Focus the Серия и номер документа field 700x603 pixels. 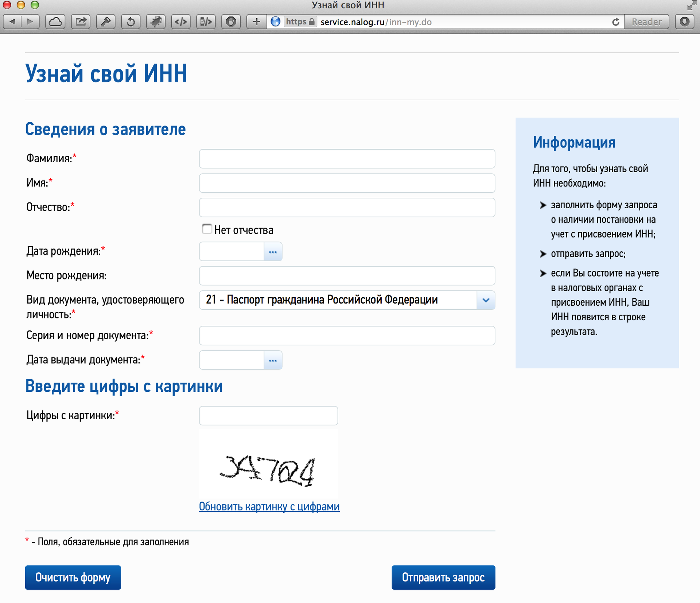tap(347, 336)
